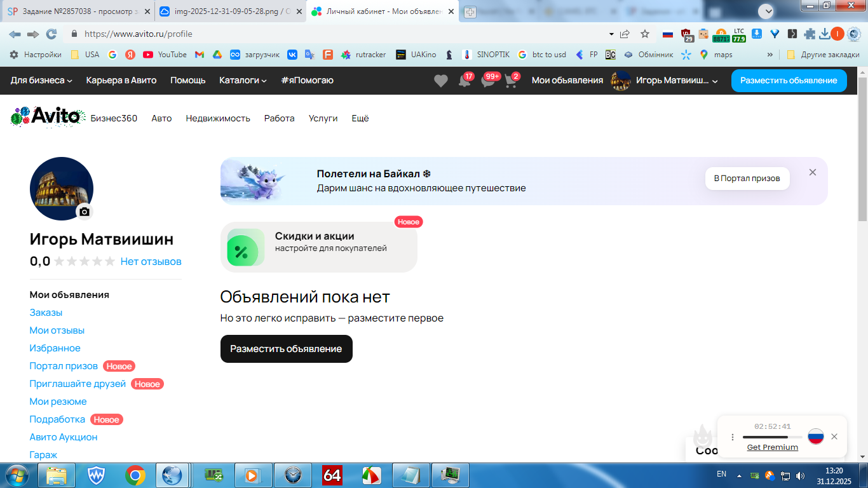Click the URL address field

[343, 34]
